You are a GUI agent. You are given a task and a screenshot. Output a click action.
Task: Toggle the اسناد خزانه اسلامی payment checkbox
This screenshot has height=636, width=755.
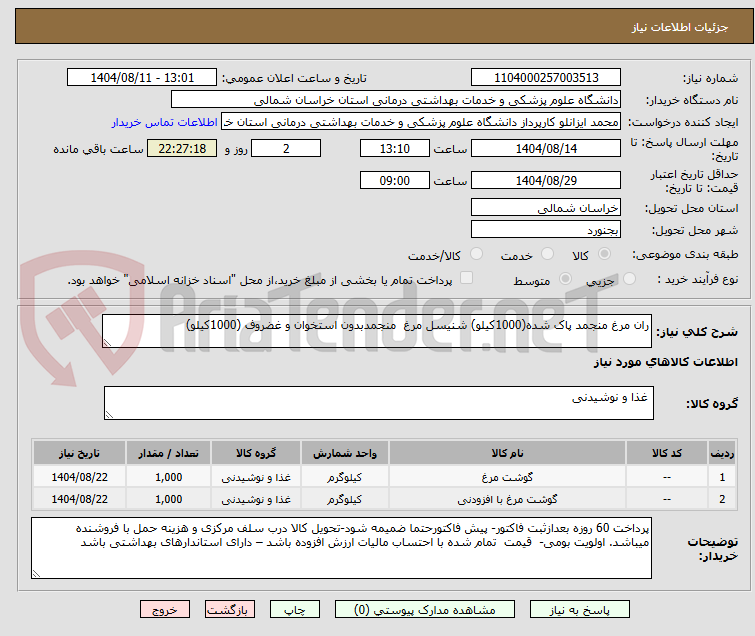(x=466, y=278)
